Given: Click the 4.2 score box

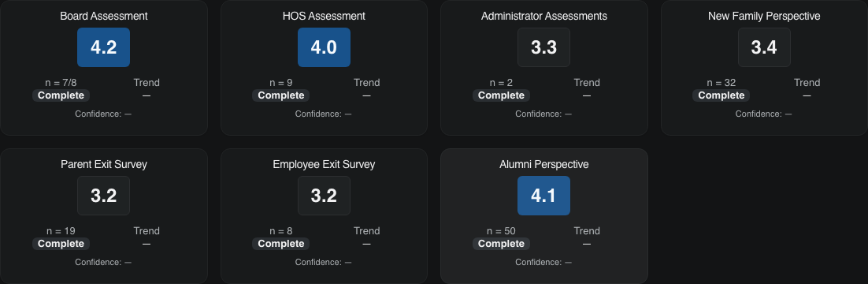Looking at the screenshot, I should (x=103, y=47).
